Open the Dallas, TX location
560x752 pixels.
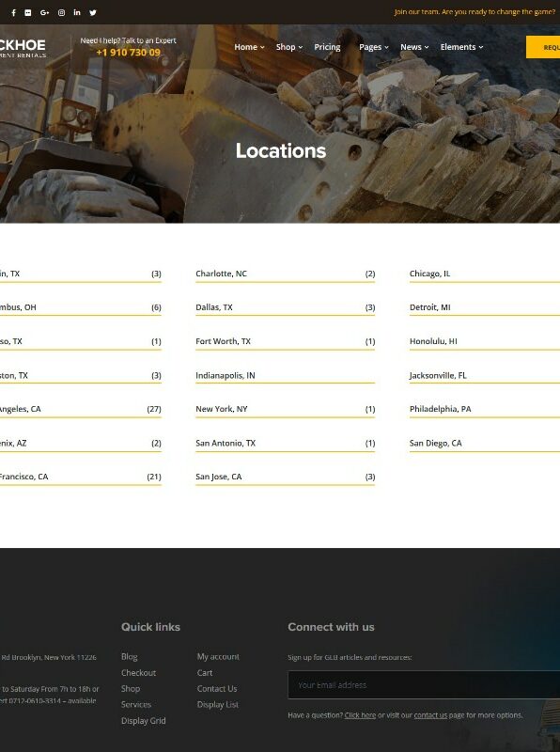[285, 307]
